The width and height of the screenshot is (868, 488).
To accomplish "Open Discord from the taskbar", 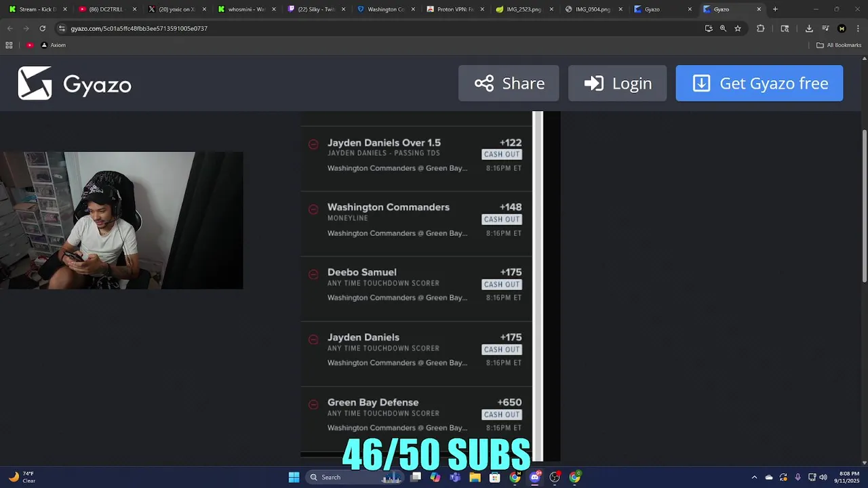I will (535, 477).
